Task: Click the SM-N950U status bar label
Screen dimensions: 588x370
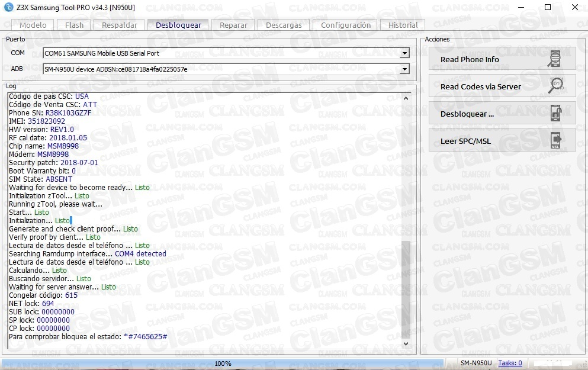Action: 476,363
